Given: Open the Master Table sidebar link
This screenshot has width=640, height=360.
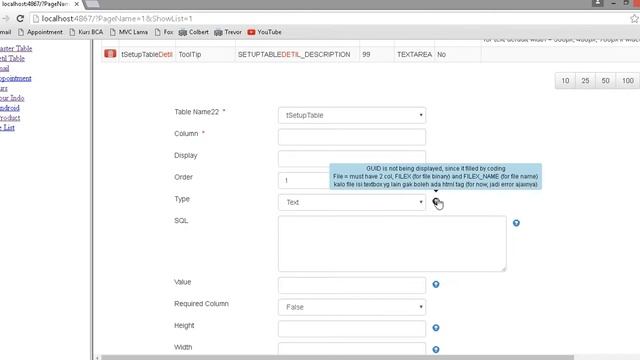Looking at the screenshot, I should pyautogui.click(x=16, y=48).
